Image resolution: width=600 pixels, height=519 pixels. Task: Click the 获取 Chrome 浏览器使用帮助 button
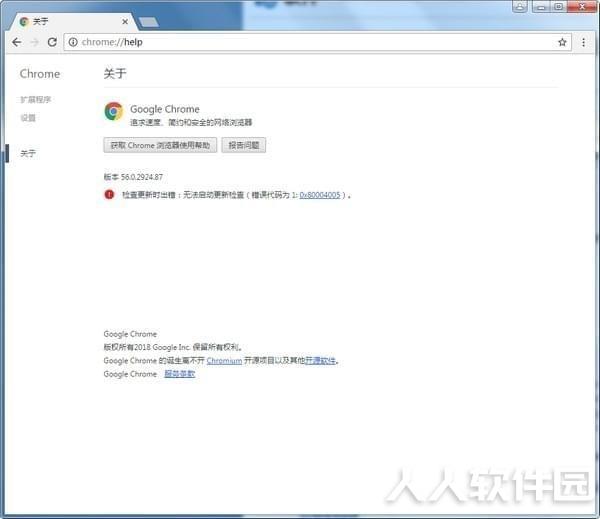coord(160,145)
